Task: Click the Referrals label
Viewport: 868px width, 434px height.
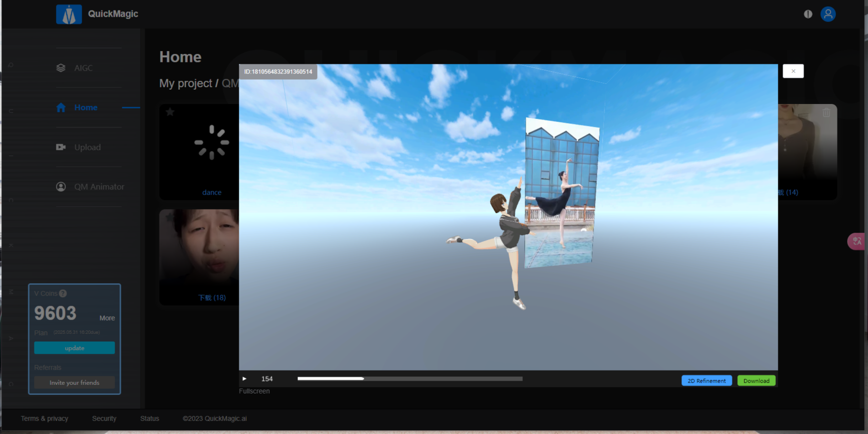Action: [48, 368]
